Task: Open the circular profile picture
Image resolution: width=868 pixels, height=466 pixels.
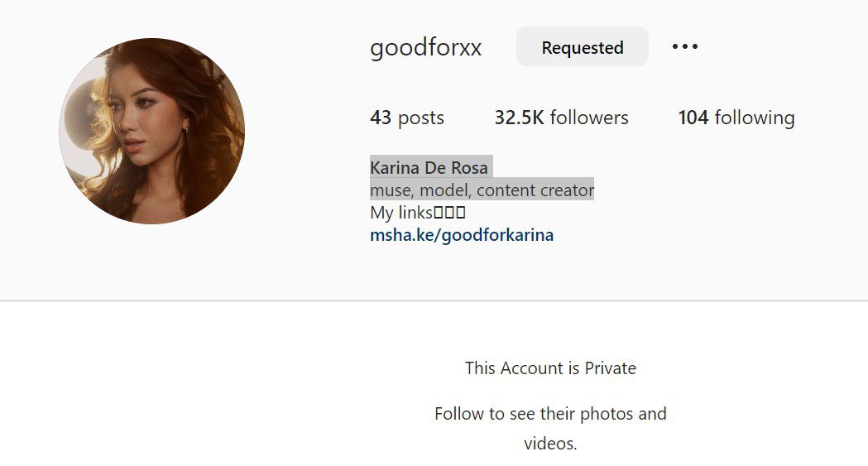Action: point(152,131)
